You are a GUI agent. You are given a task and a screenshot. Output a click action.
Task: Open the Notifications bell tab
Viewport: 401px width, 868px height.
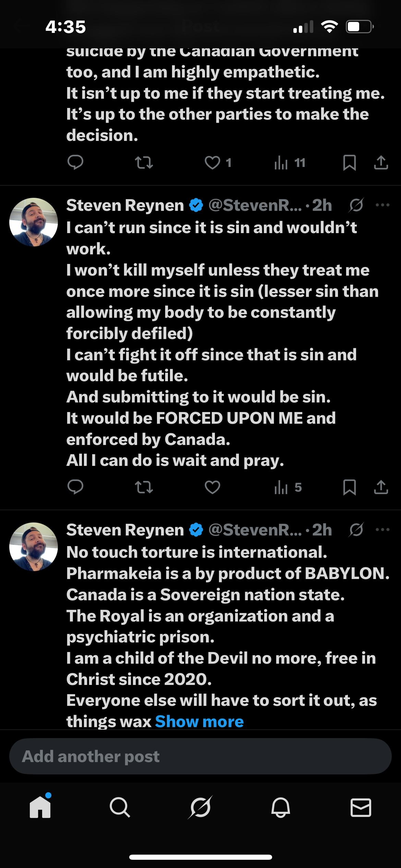tap(281, 807)
